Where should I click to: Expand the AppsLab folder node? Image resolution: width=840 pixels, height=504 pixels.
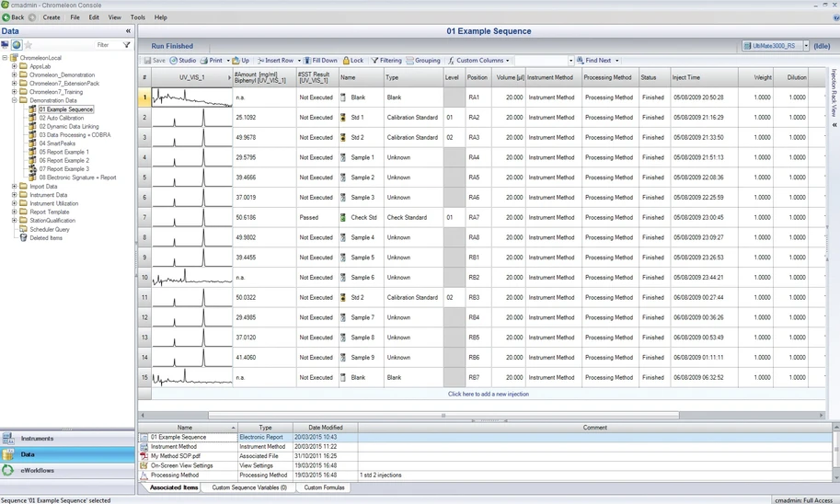pyautogui.click(x=14, y=66)
